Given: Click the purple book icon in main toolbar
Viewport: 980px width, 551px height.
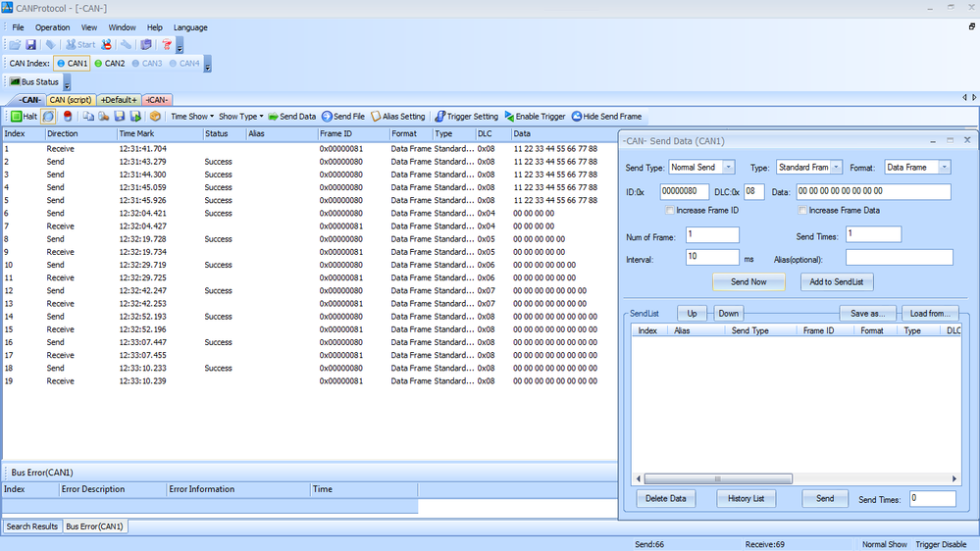Looking at the screenshot, I should click(x=145, y=45).
